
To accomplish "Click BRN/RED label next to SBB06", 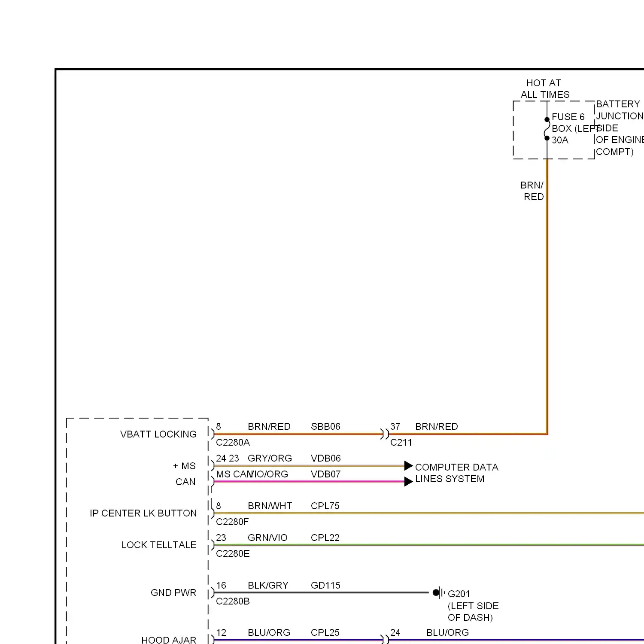I will pyautogui.click(x=269, y=426).
